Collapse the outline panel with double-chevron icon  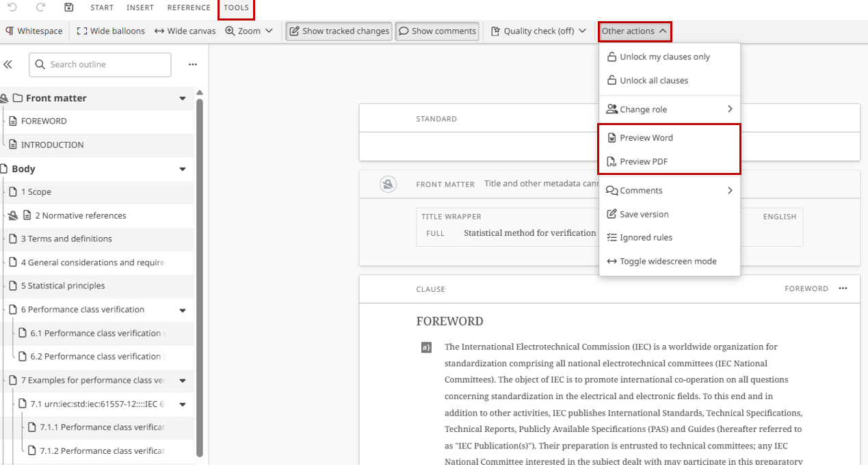(x=8, y=64)
